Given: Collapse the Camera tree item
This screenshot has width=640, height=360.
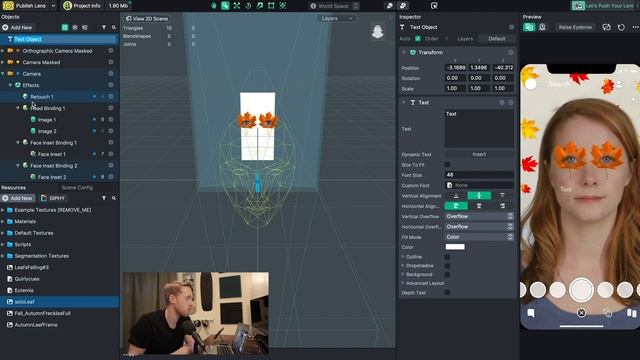Looking at the screenshot, I should (3, 73).
